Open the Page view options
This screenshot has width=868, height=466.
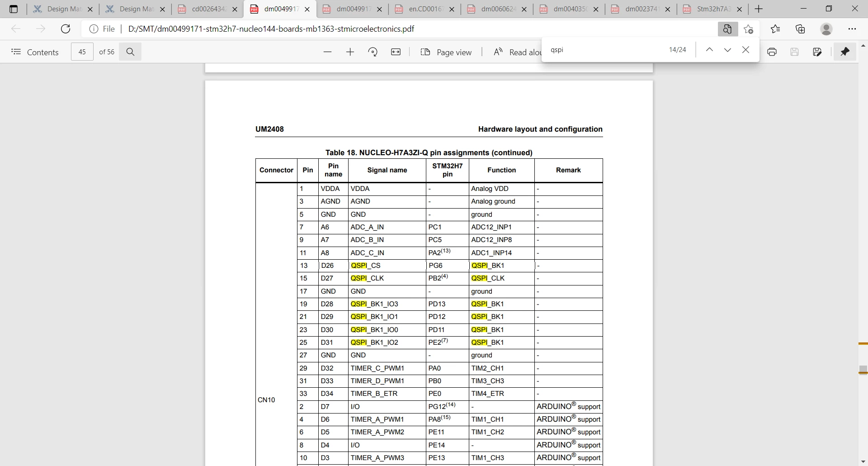[446, 52]
